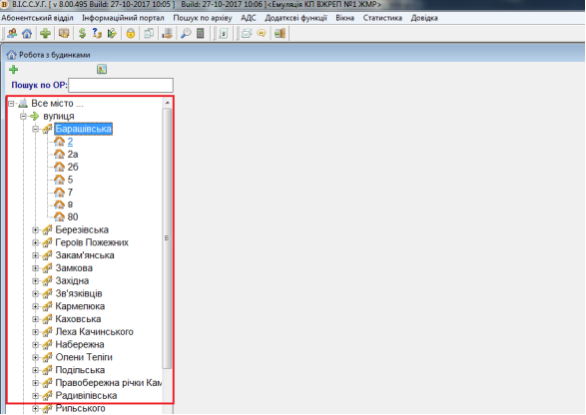The width and height of the screenshot is (586, 415).
Task: Click the green dollar sign toolbar icon
Action: click(x=82, y=34)
